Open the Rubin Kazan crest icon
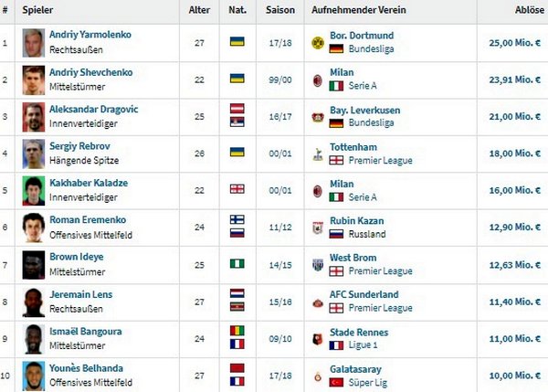 [317, 227]
